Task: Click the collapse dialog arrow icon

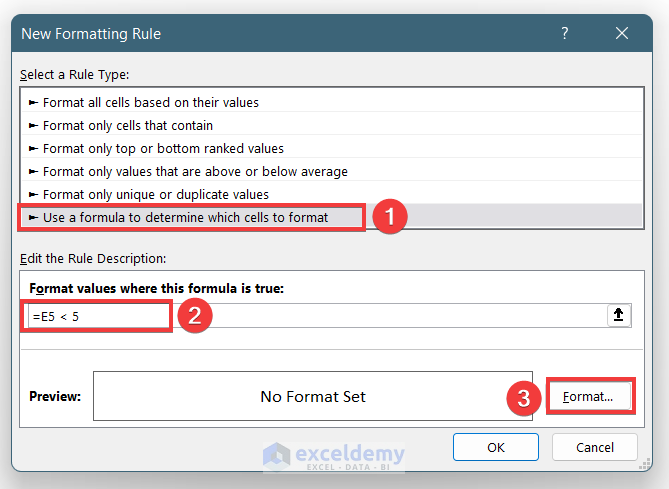Action: click(x=620, y=315)
